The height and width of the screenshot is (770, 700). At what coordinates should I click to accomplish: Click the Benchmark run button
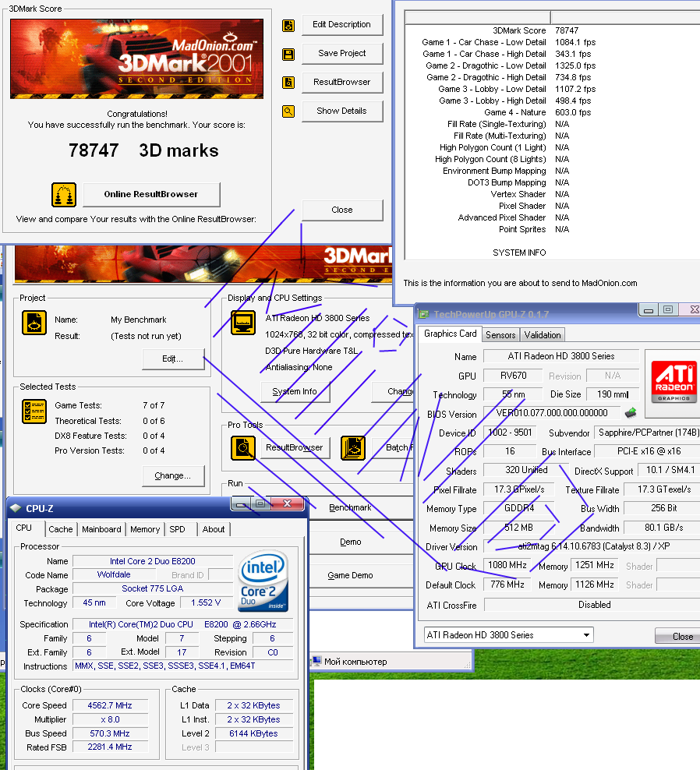click(350, 508)
